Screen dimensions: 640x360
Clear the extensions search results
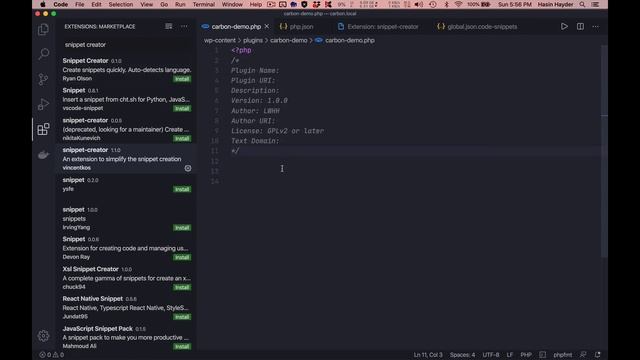click(169, 26)
